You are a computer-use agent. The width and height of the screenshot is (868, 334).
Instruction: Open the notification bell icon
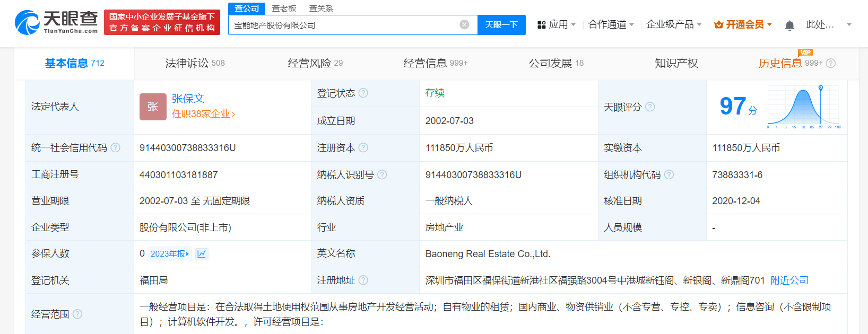point(789,25)
